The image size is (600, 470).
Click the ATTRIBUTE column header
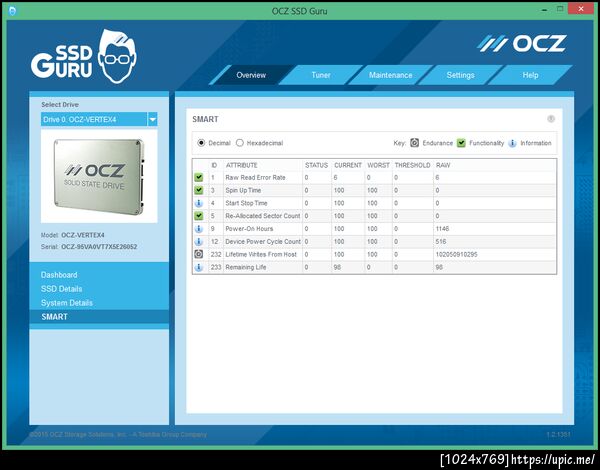click(241, 165)
